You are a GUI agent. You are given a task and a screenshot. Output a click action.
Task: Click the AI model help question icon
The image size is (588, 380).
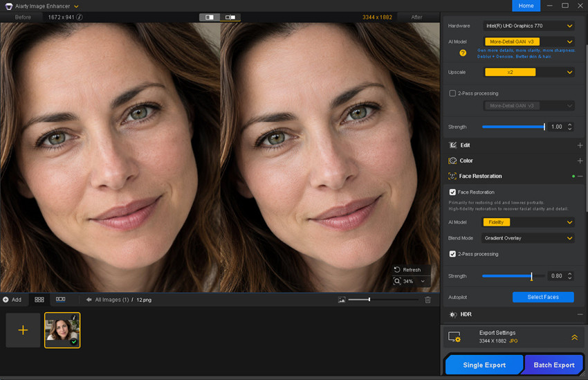pyautogui.click(x=463, y=53)
